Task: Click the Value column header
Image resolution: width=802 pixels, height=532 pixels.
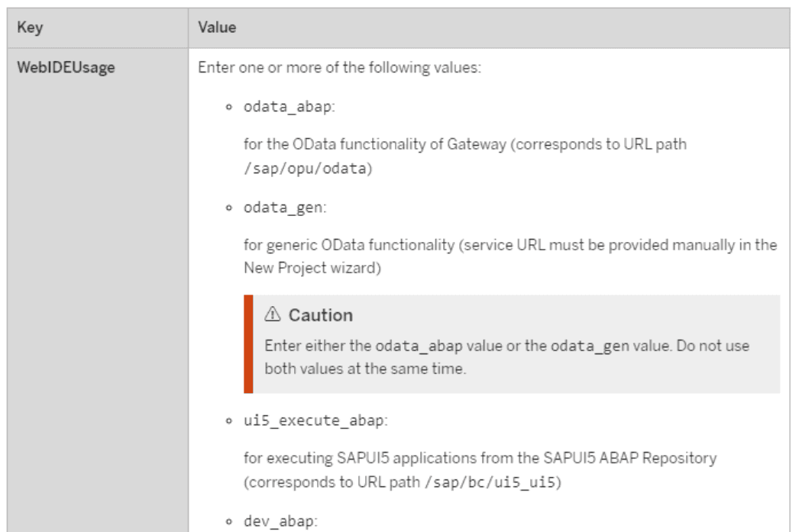Action: click(x=217, y=27)
